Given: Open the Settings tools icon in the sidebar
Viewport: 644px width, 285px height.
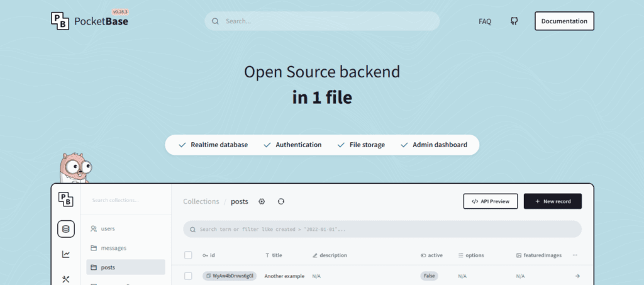Looking at the screenshot, I should pyautogui.click(x=65, y=279).
